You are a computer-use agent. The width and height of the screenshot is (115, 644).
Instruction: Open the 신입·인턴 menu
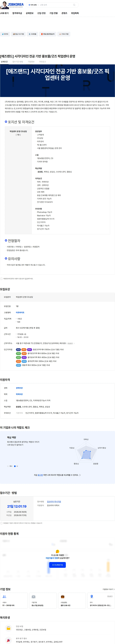point(41,13)
